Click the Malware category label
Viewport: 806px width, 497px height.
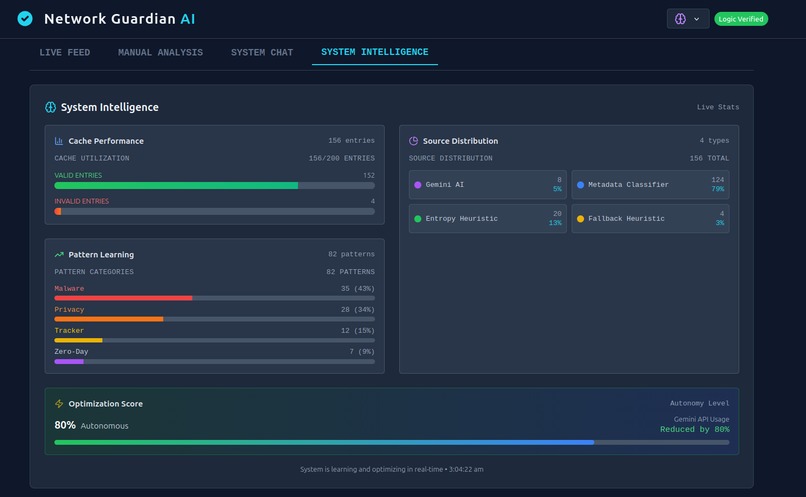69,288
